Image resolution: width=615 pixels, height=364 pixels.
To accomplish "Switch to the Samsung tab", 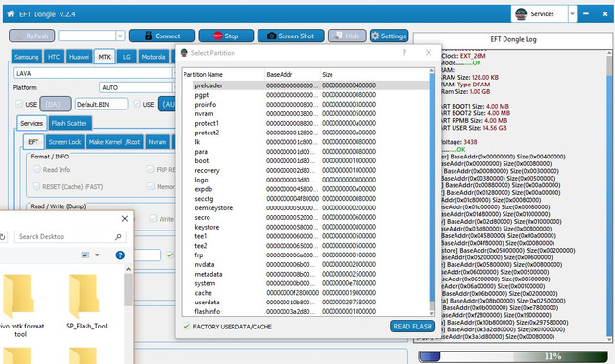I will click(x=26, y=57).
